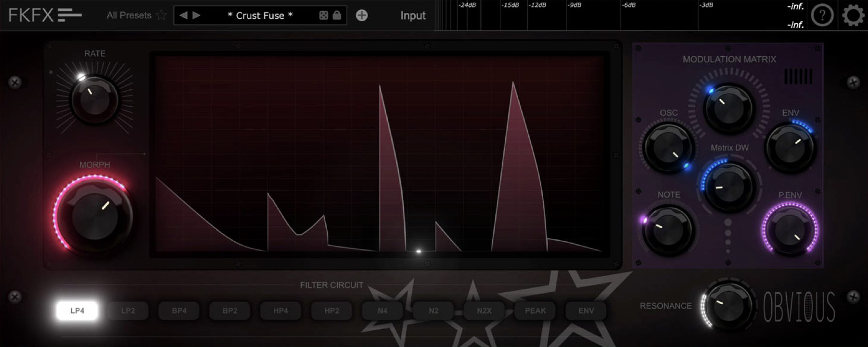
Task: Click the plus add preset button
Action: pyautogui.click(x=362, y=15)
